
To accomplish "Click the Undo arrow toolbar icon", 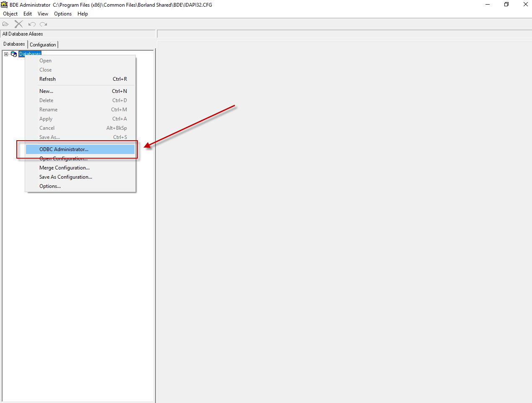I will 32,24.
